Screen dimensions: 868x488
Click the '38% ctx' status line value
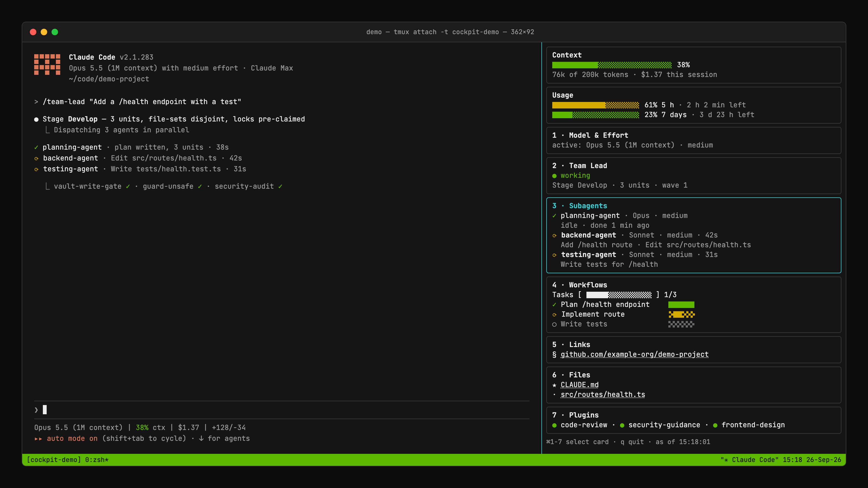pos(150,428)
